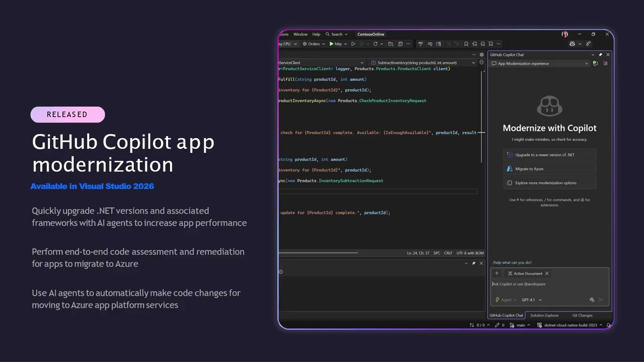
Task: Click the hot reload restart icon
Action: click(375, 44)
